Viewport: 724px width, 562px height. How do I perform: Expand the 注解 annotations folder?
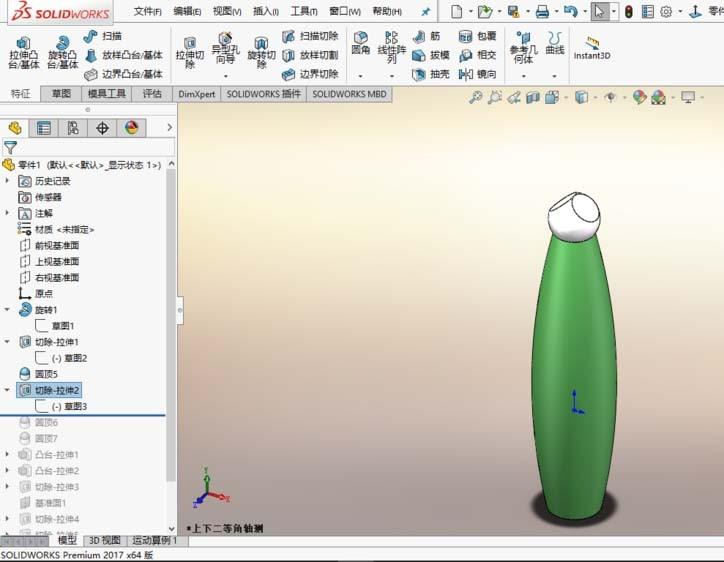tap(7, 213)
